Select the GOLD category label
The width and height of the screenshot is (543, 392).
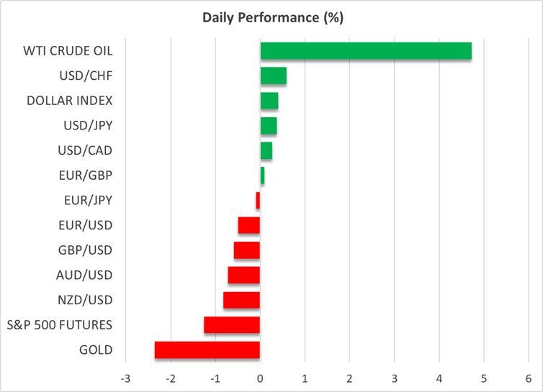tap(96, 350)
